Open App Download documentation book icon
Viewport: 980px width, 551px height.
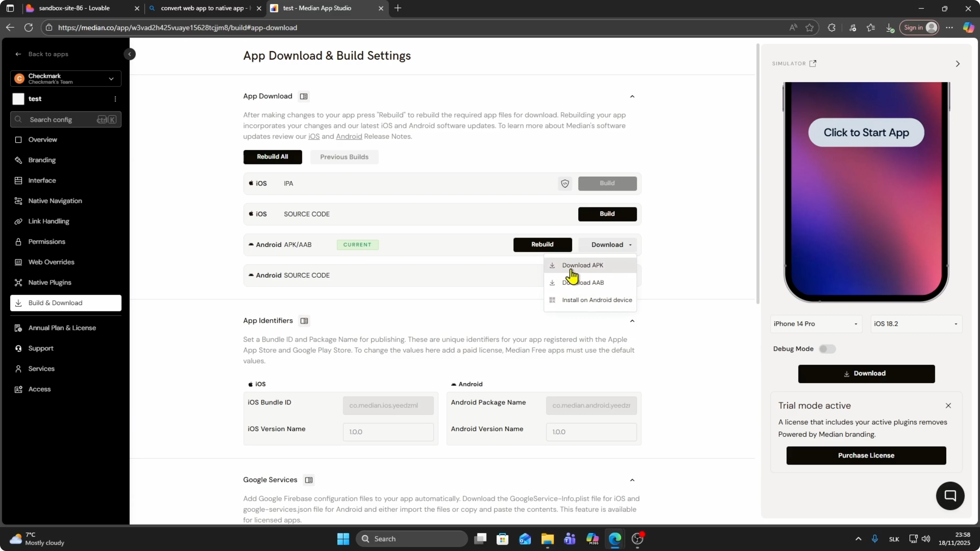click(x=304, y=97)
